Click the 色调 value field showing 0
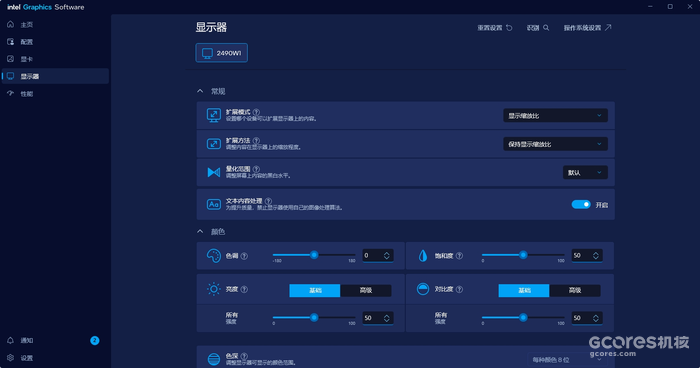The height and width of the screenshot is (368, 700). (378, 255)
